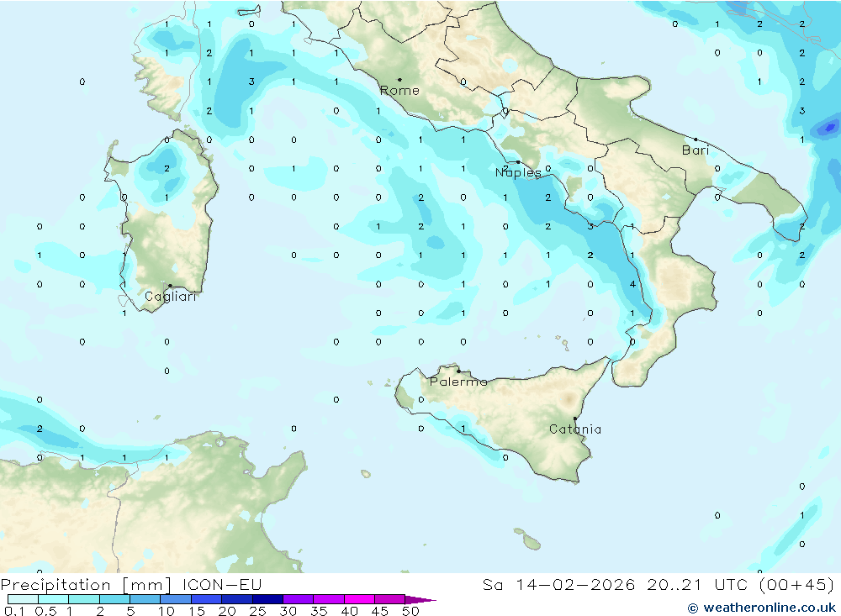Click the legend arrow tip above 50
The width and height of the screenshot is (841, 616).
421,600
